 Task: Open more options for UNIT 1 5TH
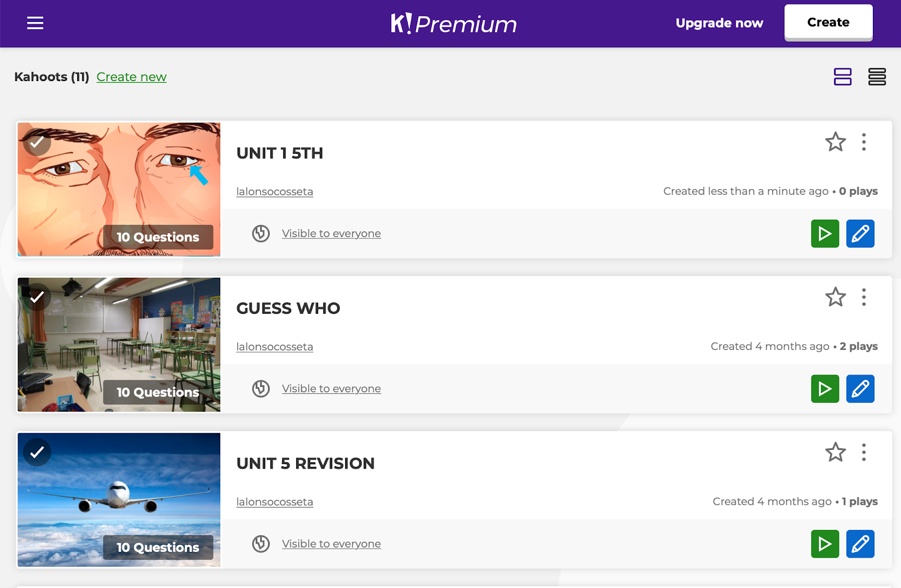(x=863, y=142)
